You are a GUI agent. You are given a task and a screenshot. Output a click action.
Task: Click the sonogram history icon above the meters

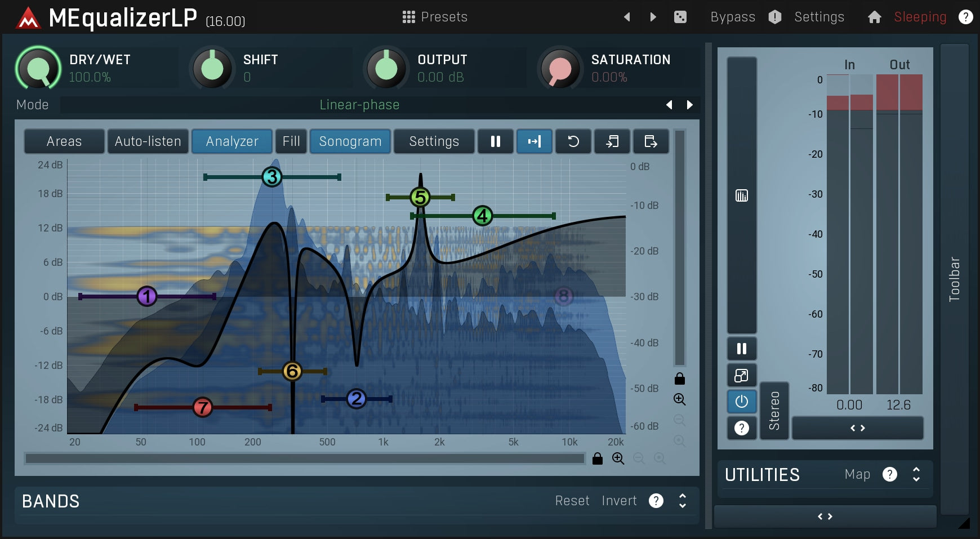(x=742, y=195)
